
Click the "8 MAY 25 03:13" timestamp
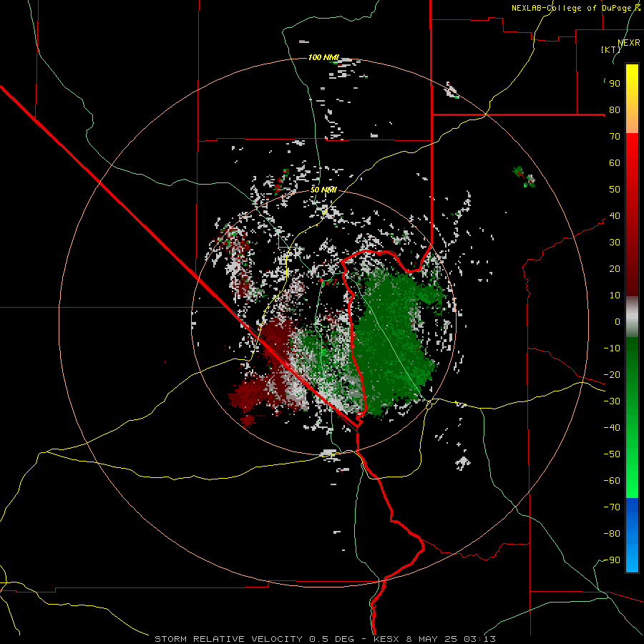tap(451, 639)
